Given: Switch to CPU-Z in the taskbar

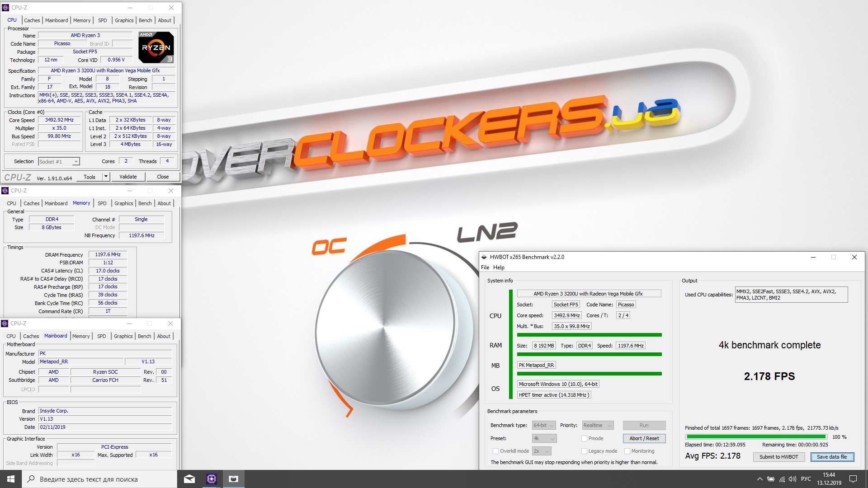Looking at the screenshot, I should tap(212, 479).
